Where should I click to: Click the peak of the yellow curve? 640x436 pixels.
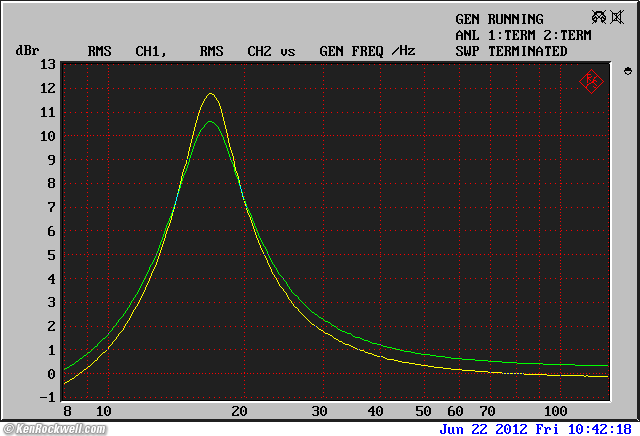(211, 94)
